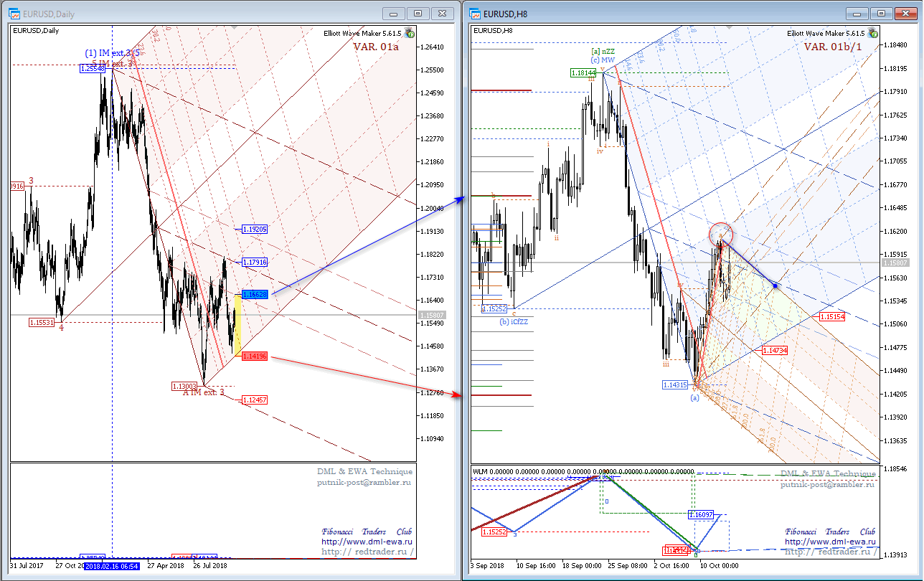
Task: Close the EURUSD,H8 chart window
Action: 907,13
